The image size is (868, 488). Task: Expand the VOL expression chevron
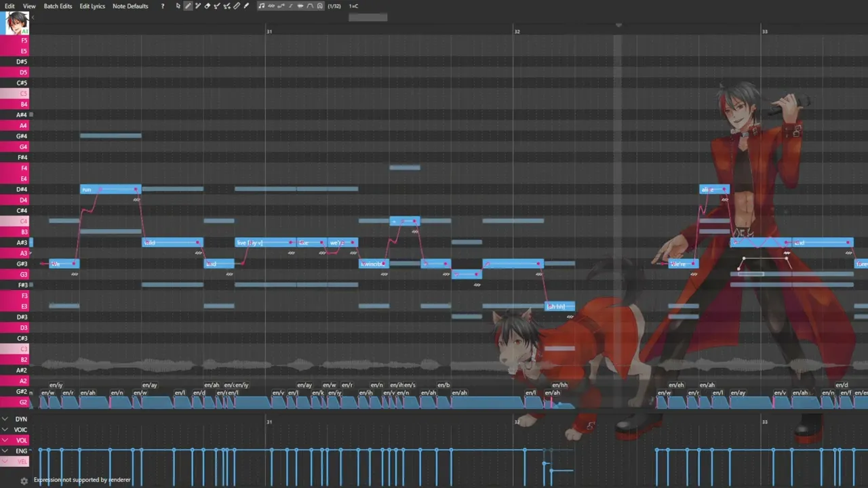pos(5,441)
